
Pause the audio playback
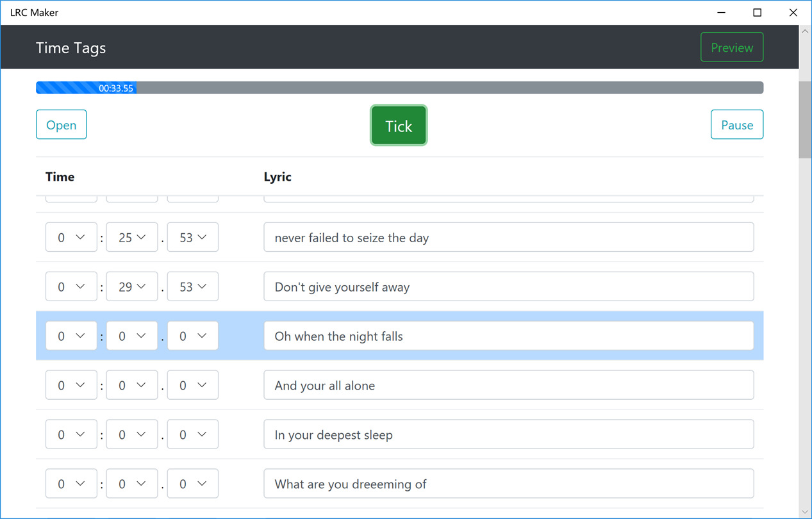737,125
